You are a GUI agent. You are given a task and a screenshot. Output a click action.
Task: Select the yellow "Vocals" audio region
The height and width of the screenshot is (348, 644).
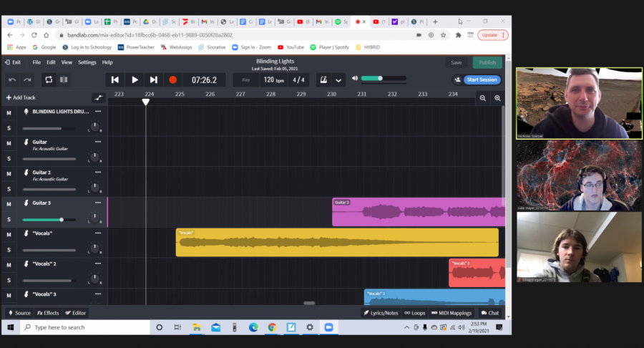point(337,243)
